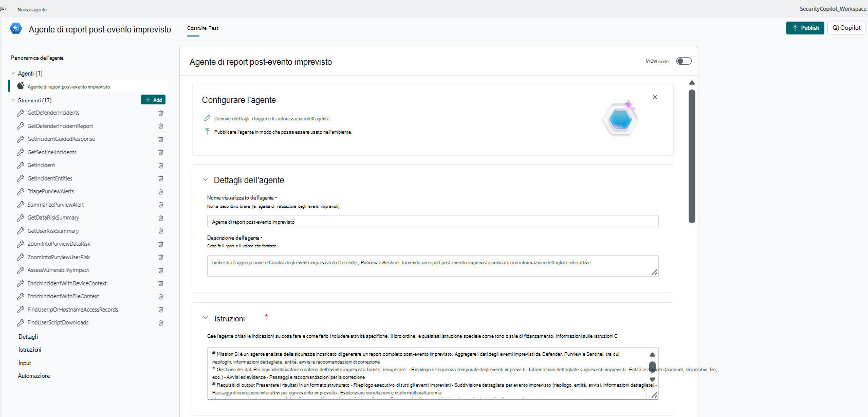Remove the TriagePurviewAlerts tool
Image resolution: width=868 pixels, height=417 pixels.
(161, 192)
